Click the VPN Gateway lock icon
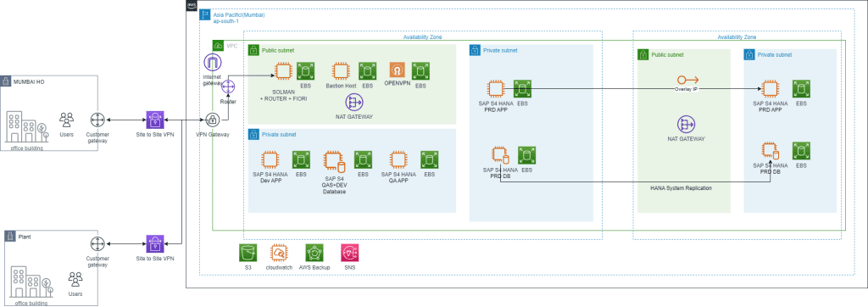This screenshot has height=307, width=868. (213, 120)
